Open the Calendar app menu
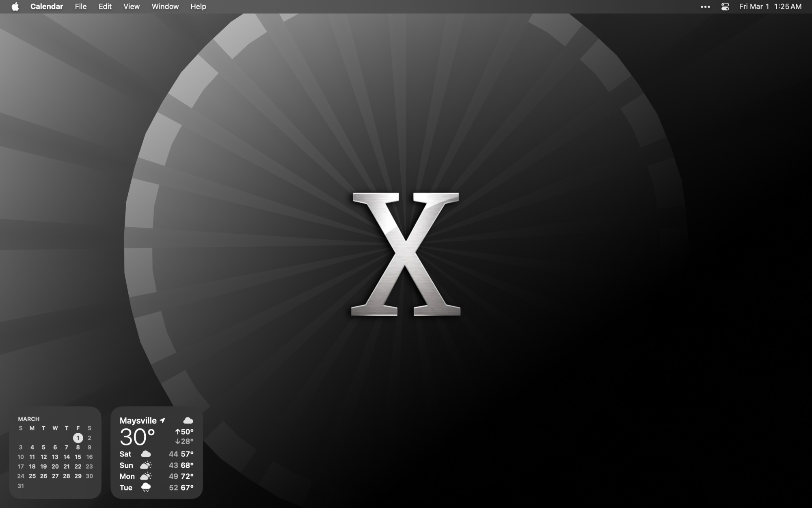Screen dimensions: 812x508 (x=47, y=7)
